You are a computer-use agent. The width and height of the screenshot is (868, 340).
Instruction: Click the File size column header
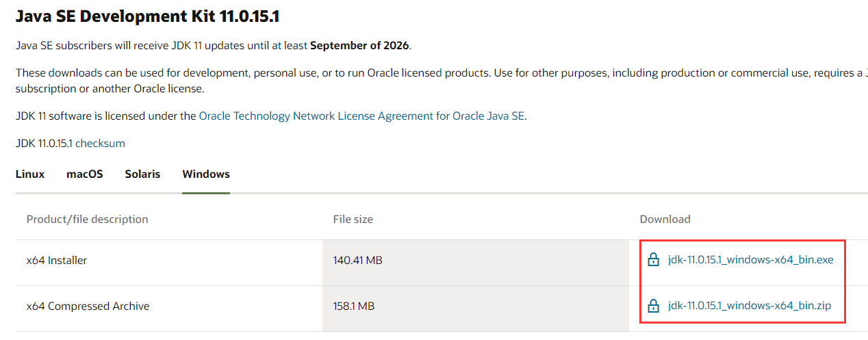point(353,220)
